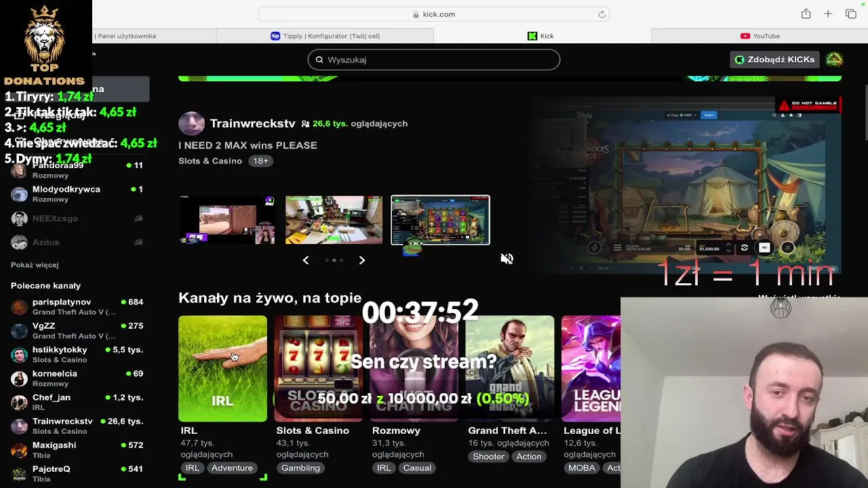Switch to the YouTube tab
Image resolution: width=868 pixels, height=488 pixels.
pos(759,36)
